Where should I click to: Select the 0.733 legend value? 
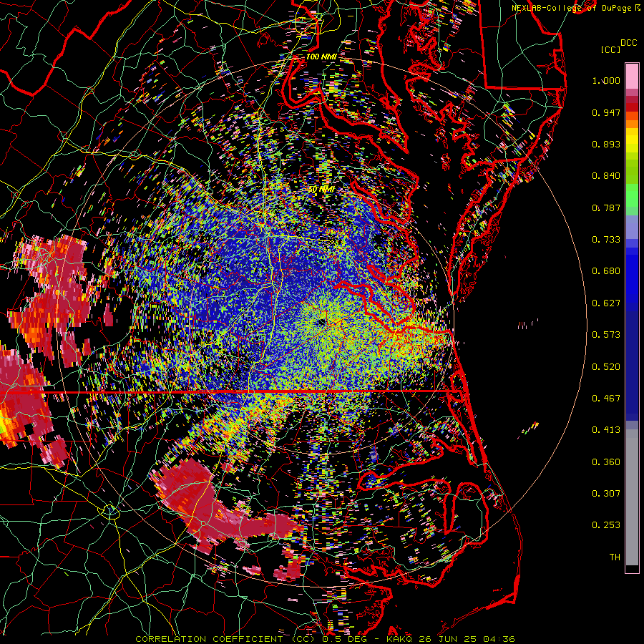[606, 240]
